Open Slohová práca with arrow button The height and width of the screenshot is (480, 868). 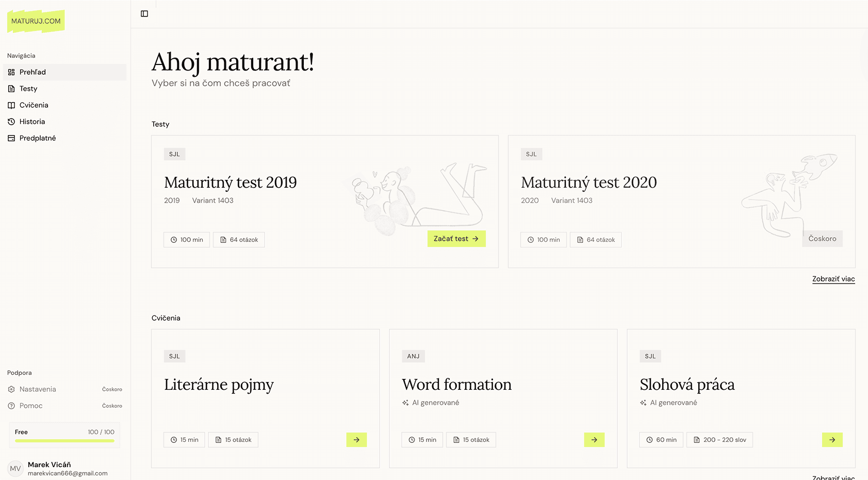coord(832,440)
